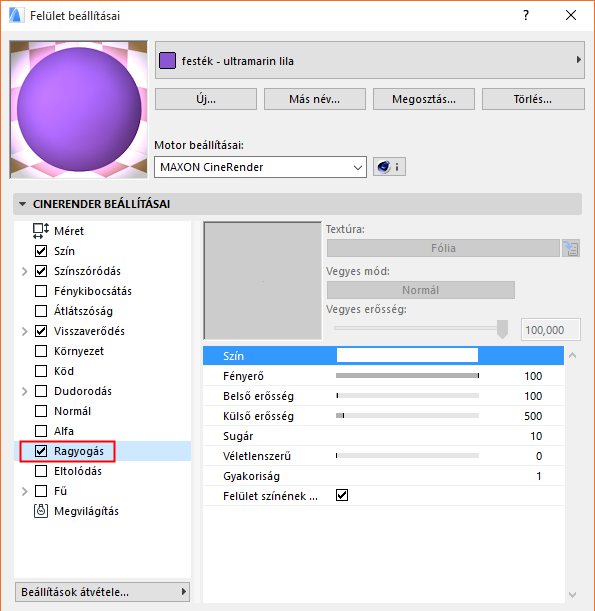
Task: Click the help question mark icon
Action: [x=526, y=15]
